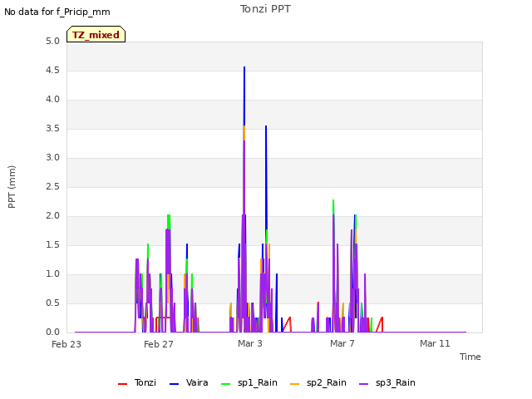Click the 0.0 y-axis tick label
This screenshot has width=532, height=399.
[53, 332]
